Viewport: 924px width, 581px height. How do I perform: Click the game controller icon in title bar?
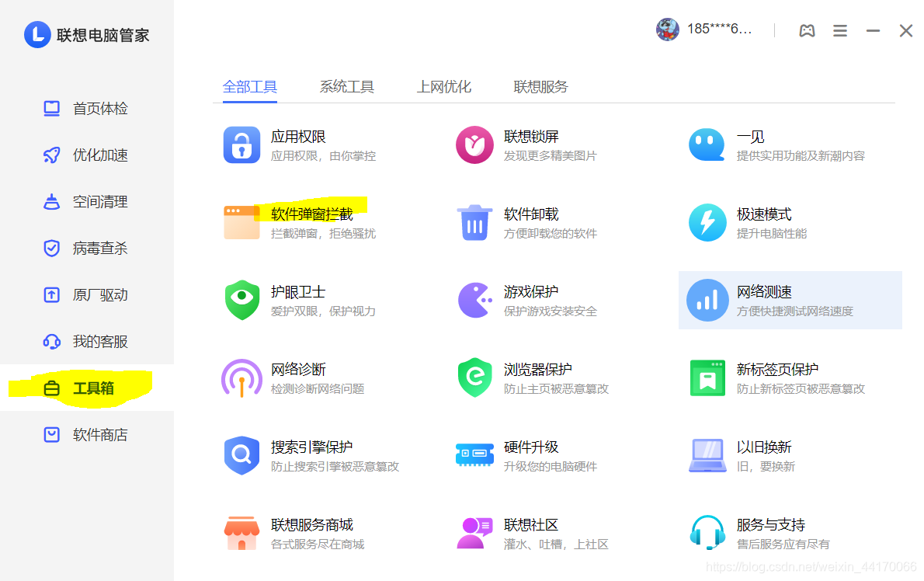point(807,30)
